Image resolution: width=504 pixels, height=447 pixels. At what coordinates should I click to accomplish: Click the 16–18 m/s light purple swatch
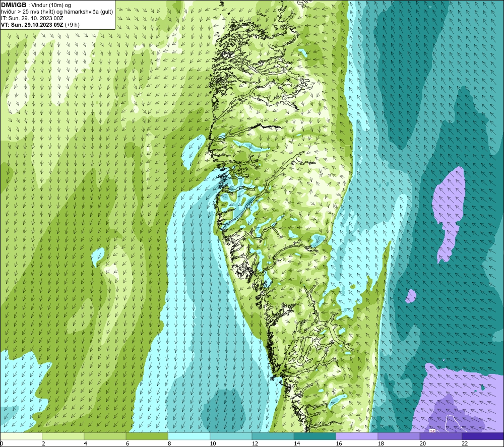[x=357, y=436]
